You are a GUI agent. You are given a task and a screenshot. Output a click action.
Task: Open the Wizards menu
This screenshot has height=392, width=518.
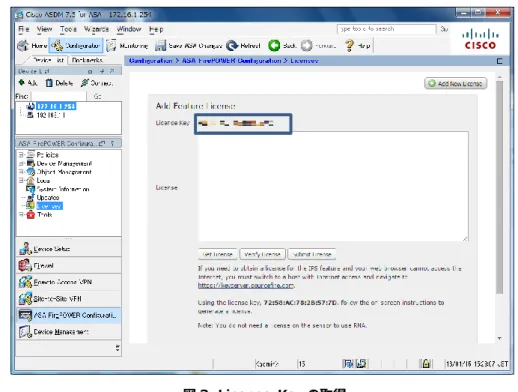(96, 29)
